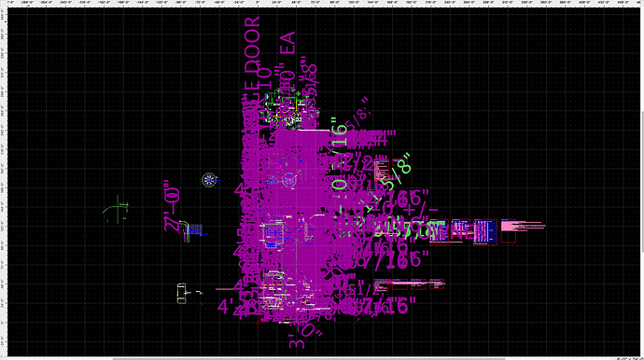Click the horizontal scrollbar thumb at bottom
The width and height of the screenshot is (644, 360).
(309, 359)
